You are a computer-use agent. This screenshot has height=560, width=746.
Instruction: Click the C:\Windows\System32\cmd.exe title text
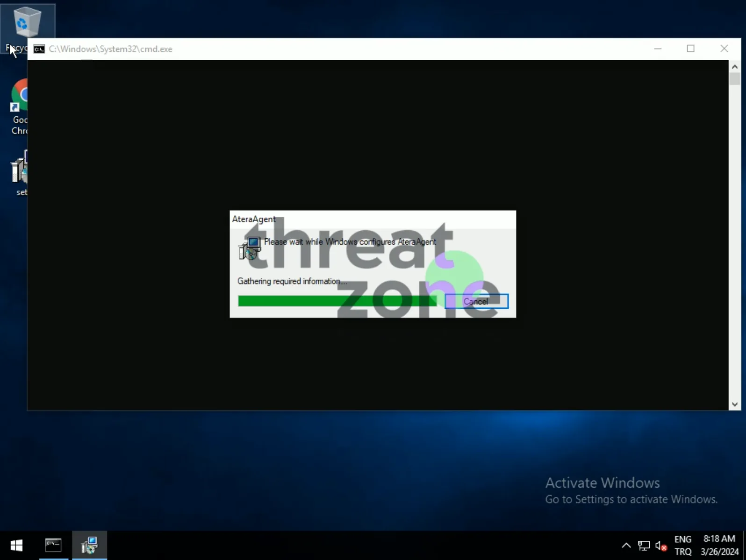[111, 49]
